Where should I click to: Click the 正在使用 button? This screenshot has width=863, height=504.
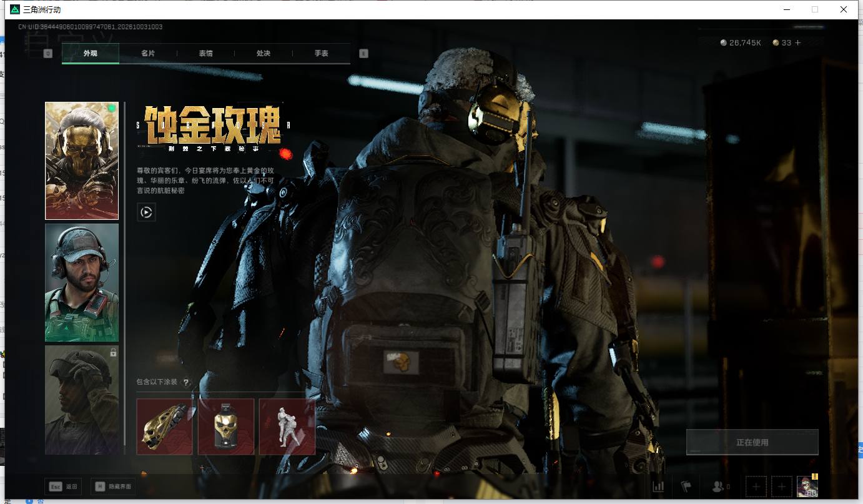[752, 442]
